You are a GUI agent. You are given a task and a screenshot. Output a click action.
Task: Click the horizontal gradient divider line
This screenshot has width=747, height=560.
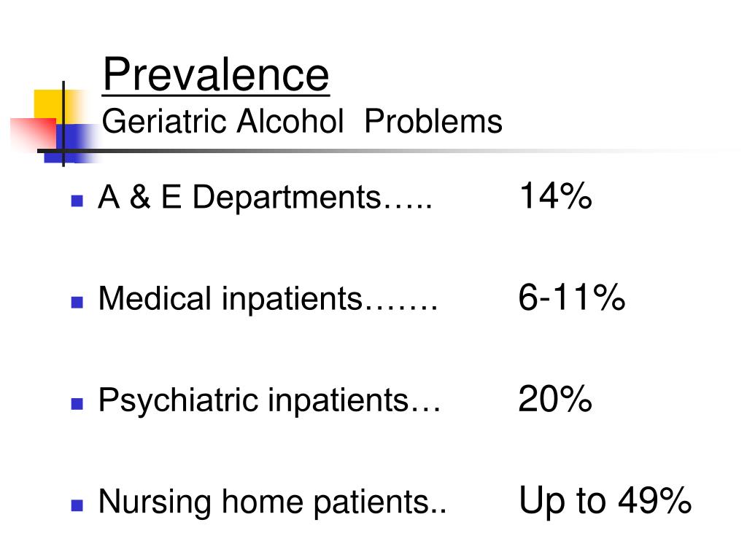(381, 152)
